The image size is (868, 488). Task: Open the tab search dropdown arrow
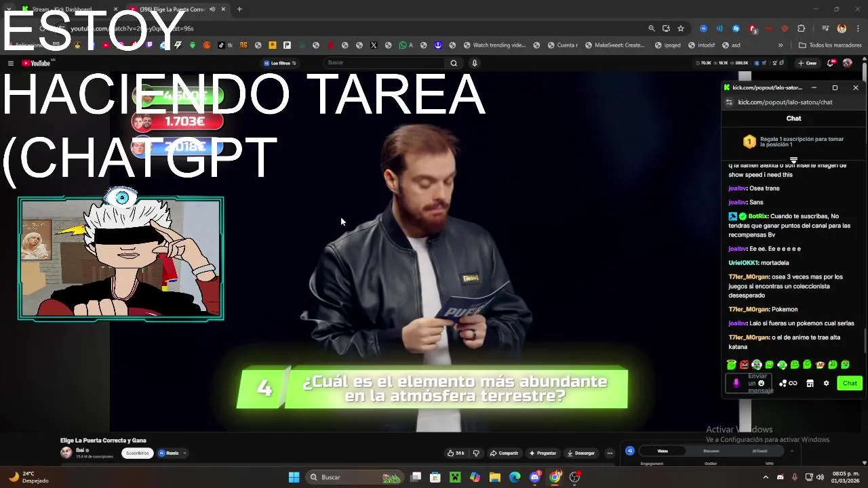click(x=8, y=9)
